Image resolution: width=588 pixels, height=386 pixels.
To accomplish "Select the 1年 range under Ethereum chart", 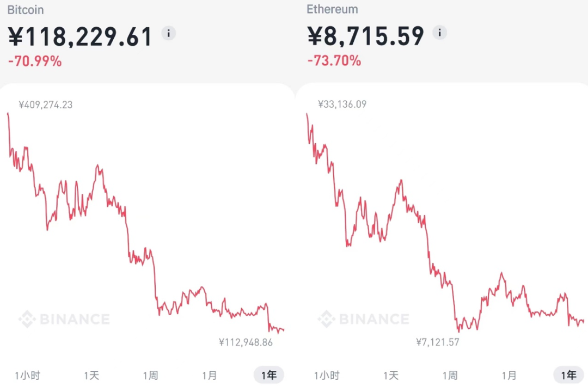I will 568,375.
